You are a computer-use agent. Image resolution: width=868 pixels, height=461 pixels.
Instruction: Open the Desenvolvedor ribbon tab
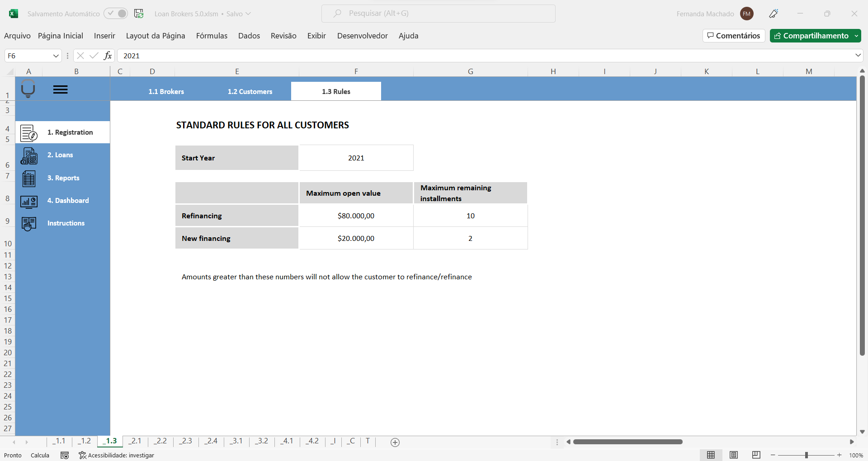tap(362, 36)
